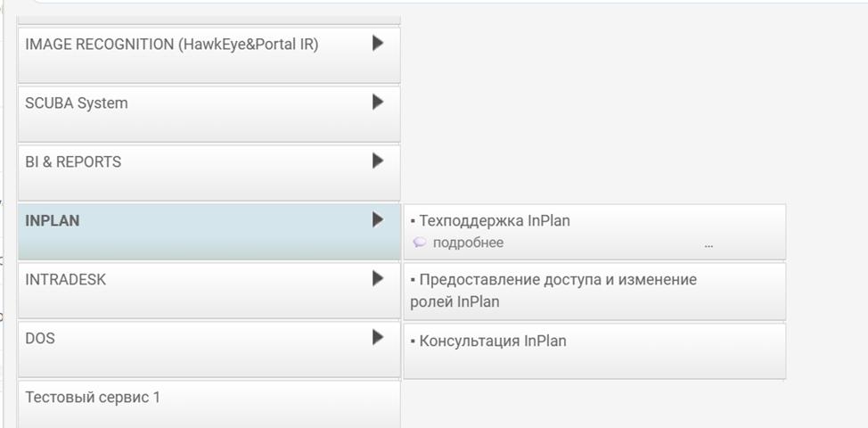868x428 pixels.
Task: Open the IMAGE RECOGNITION (HawkEye&Portal IR) category
Action: 172,45
